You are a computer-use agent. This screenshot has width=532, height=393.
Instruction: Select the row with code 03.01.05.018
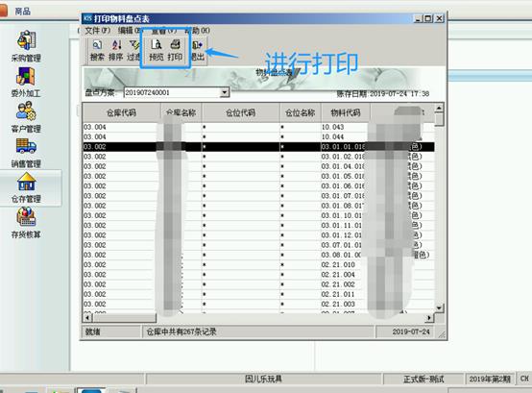[x=258, y=176]
